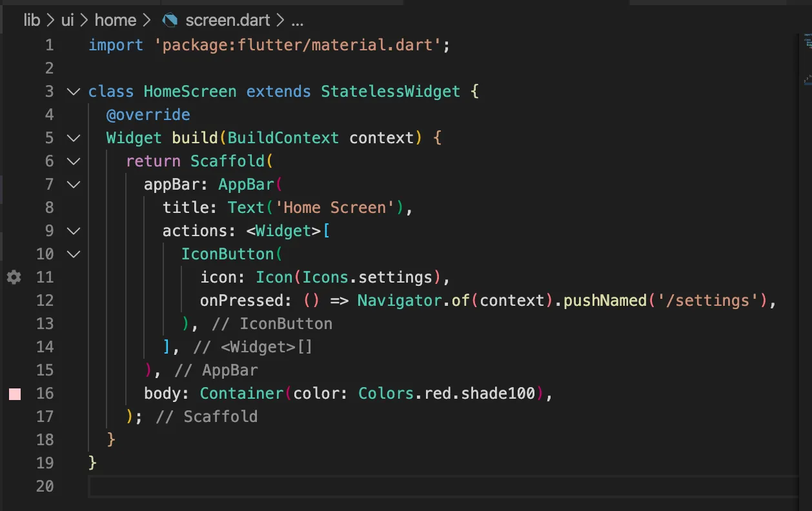Open the pink color swatch on line 16
812x511 pixels.
(x=15, y=394)
